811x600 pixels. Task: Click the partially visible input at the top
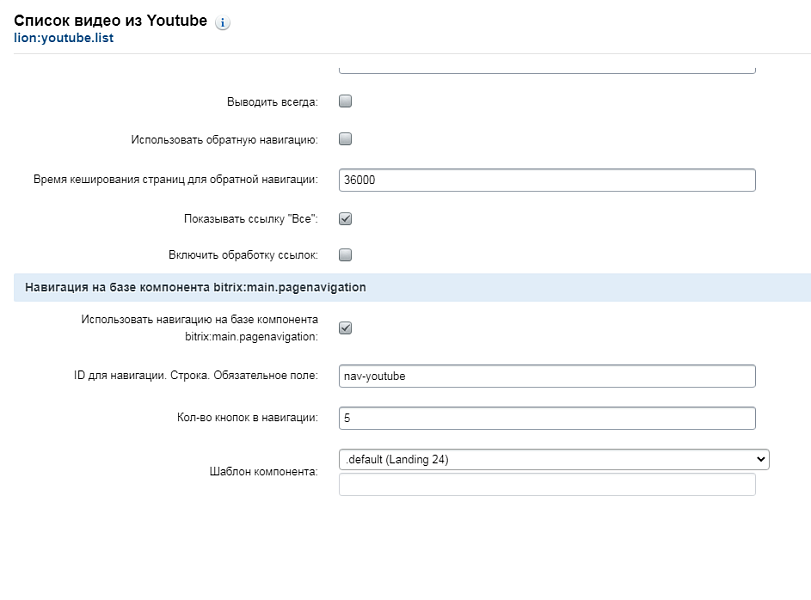click(546, 69)
